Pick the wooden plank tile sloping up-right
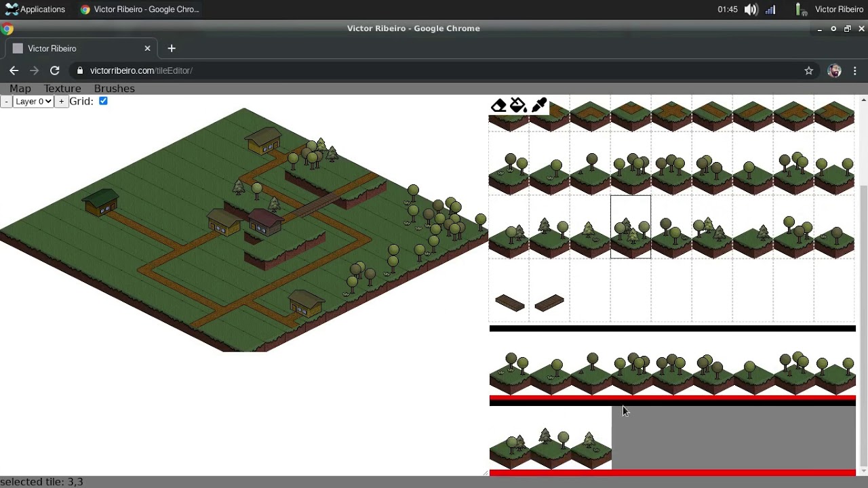 point(549,302)
